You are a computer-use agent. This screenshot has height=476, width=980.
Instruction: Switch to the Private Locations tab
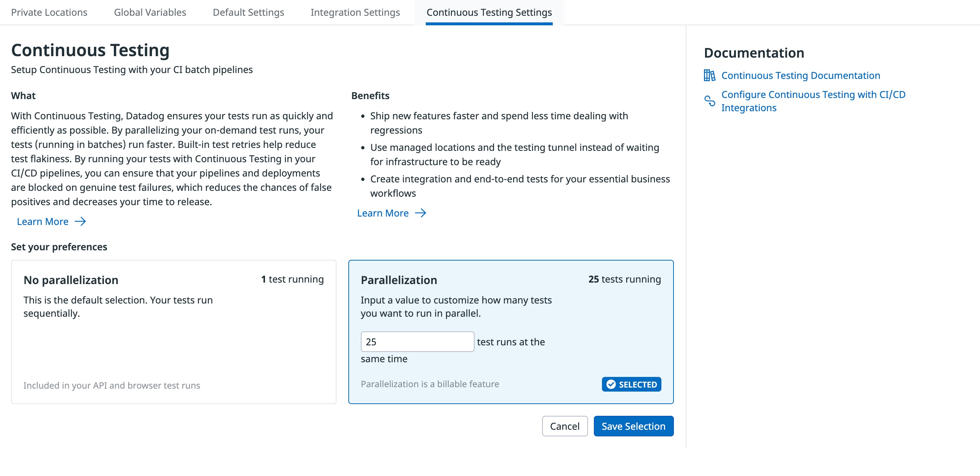49,12
